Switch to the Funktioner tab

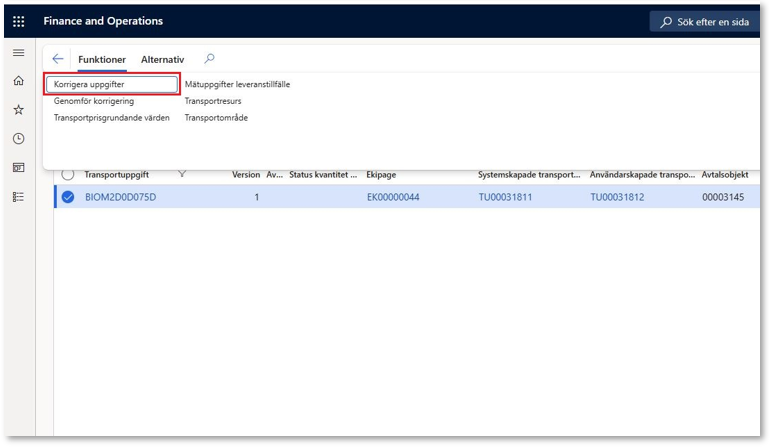pyautogui.click(x=102, y=60)
